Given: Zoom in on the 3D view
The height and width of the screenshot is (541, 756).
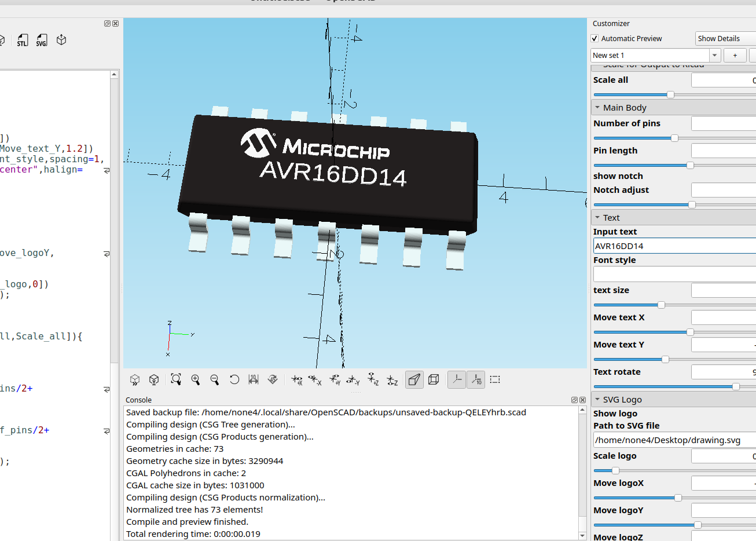Looking at the screenshot, I should pos(196,379).
